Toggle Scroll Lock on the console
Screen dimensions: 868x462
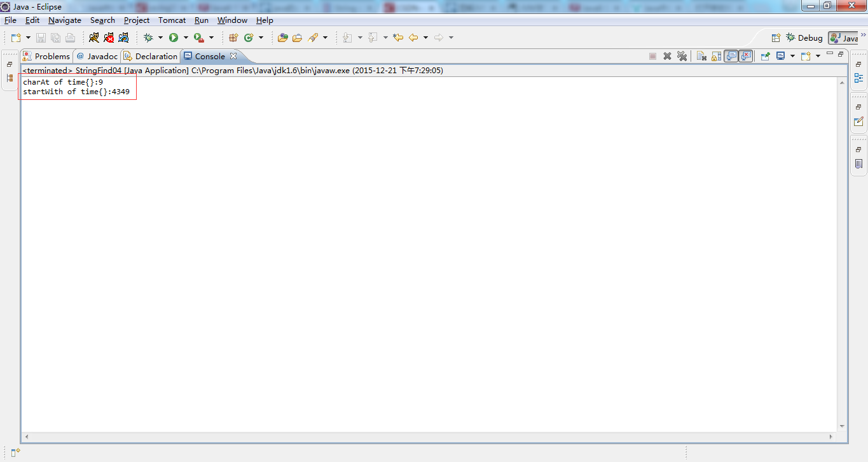pyautogui.click(x=716, y=56)
